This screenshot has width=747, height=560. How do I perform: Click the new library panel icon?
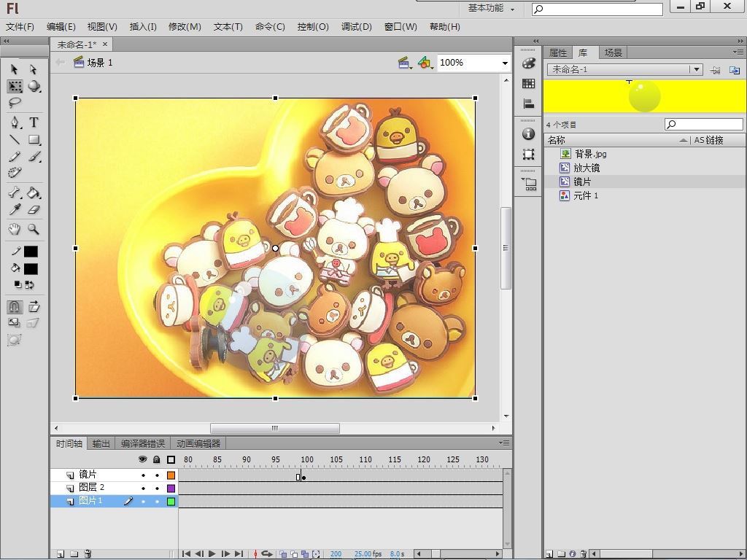click(735, 70)
